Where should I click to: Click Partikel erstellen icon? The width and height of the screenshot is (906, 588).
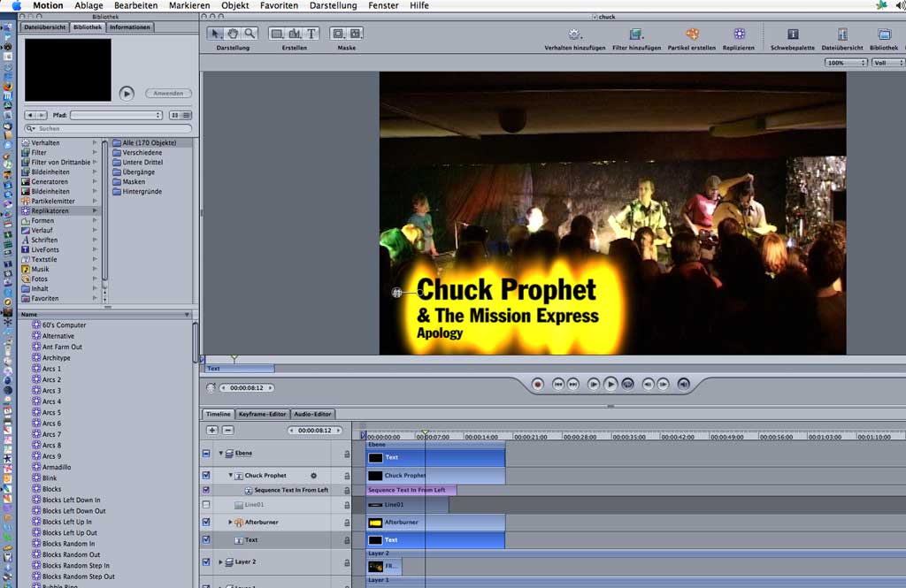pos(692,34)
